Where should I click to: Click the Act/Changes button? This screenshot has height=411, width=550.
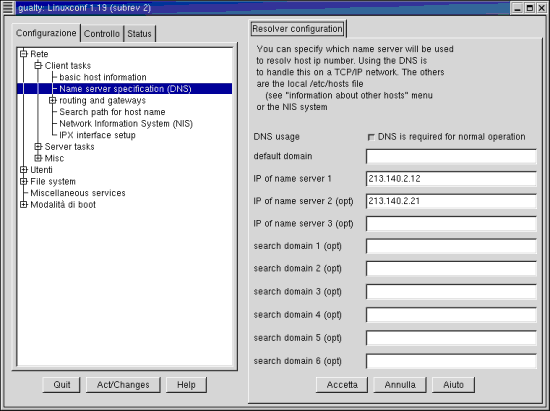click(123, 385)
